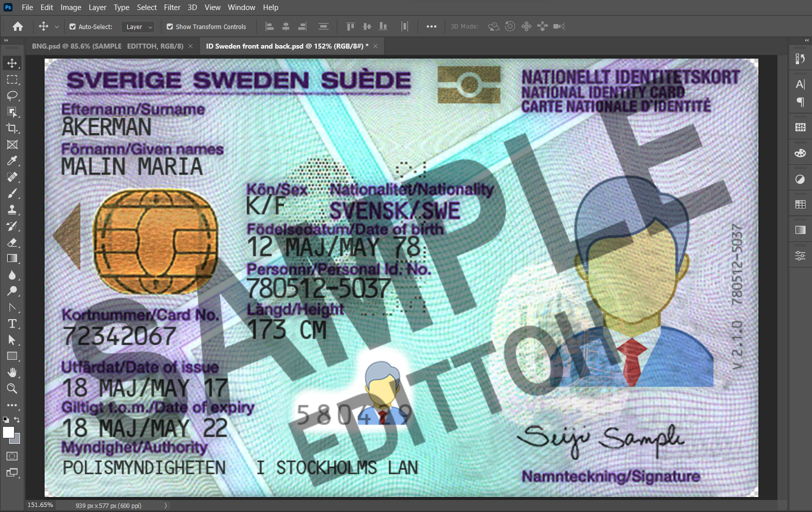Open the Edit Toolbar ellipsis in the toolbox
This screenshot has height=512, width=812.
click(x=12, y=405)
